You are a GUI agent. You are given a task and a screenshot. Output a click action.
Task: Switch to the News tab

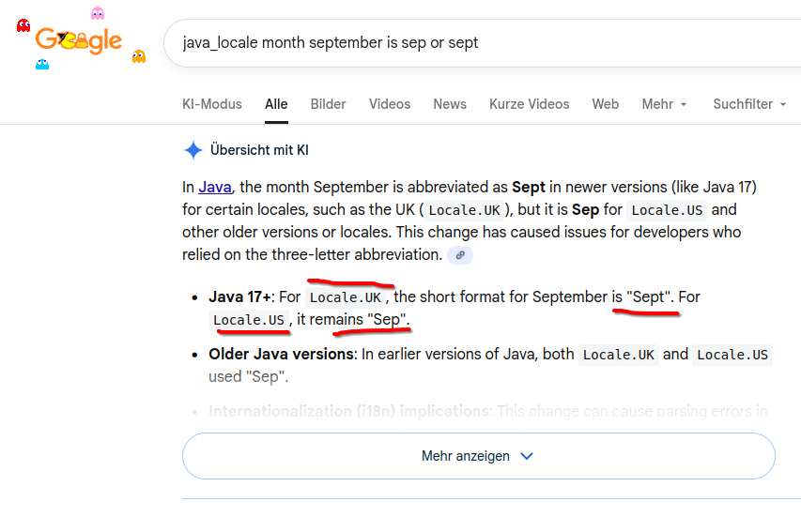[x=450, y=104]
